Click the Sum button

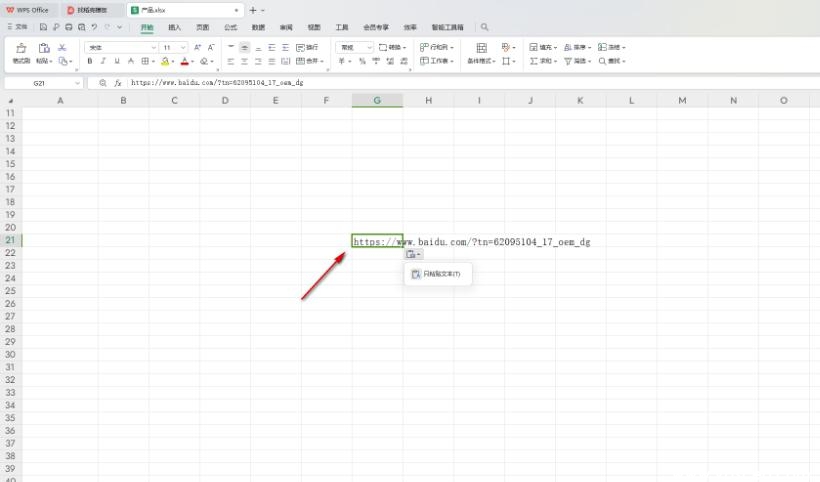[543, 61]
